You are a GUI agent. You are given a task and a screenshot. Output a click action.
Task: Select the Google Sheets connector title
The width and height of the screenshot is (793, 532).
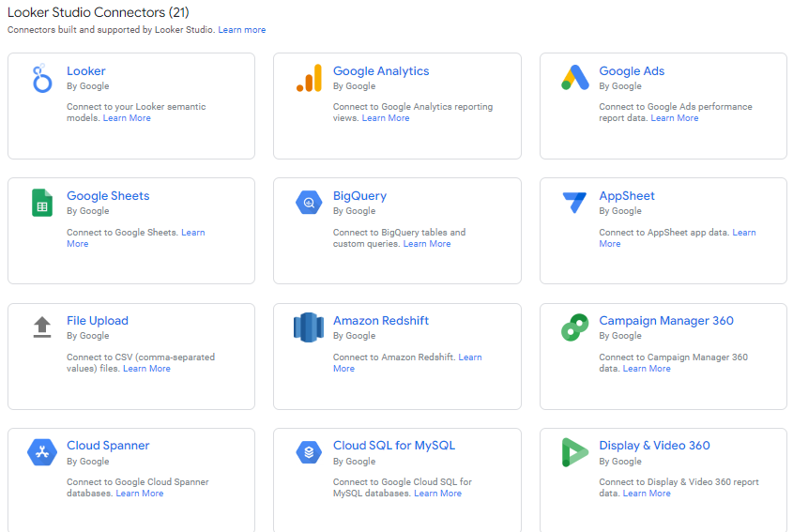pyautogui.click(x=108, y=196)
